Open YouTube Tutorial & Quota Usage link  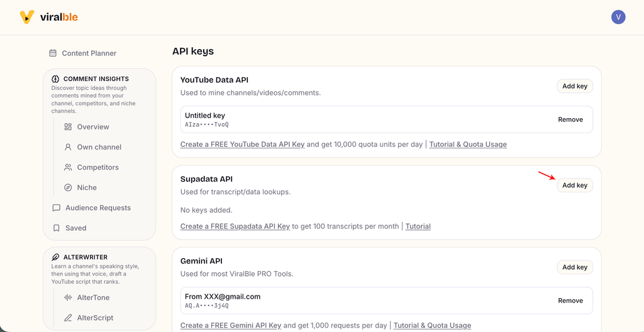pos(468,145)
